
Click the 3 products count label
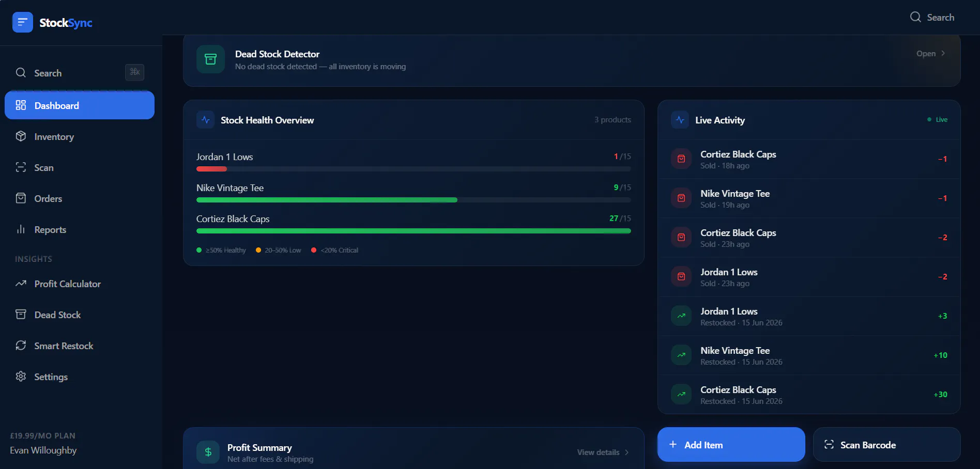(x=612, y=120)
